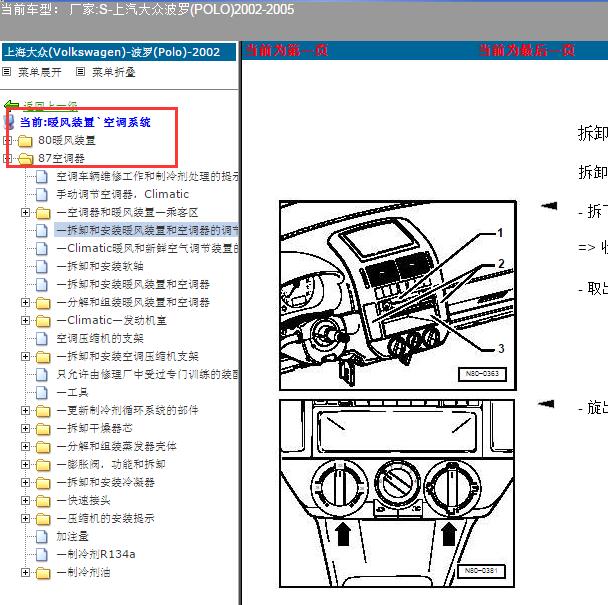The height and width of the screenshot is (605, 608).
Task: Click the 一压缩机的安装提示 folder icon
Action: (43, 519)
